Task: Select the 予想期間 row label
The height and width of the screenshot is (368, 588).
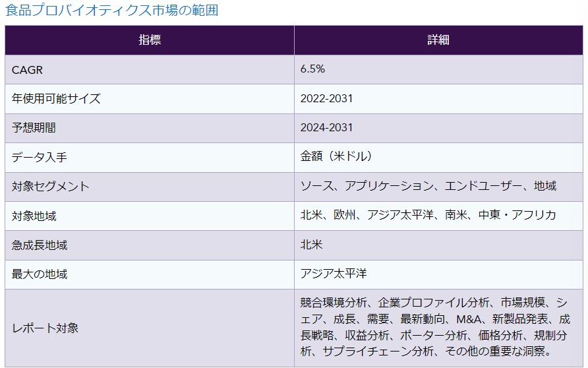Action: 34,128
